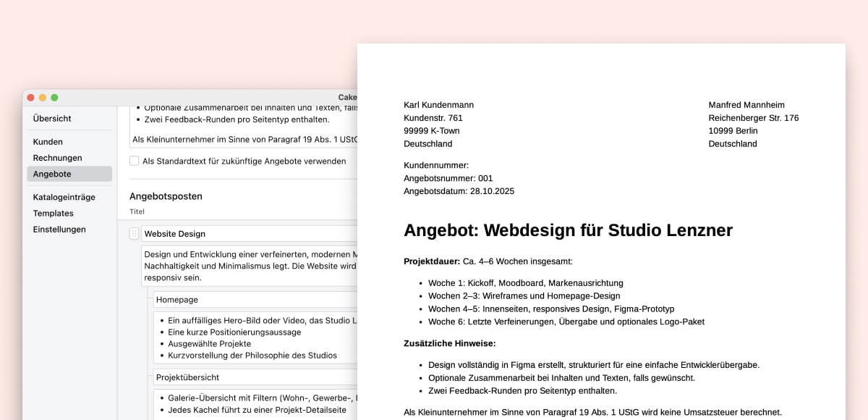Edit the Website Design title field
The width and height of the screenshot is (868, 420).
pyautogui.click(x=203, y=233)
